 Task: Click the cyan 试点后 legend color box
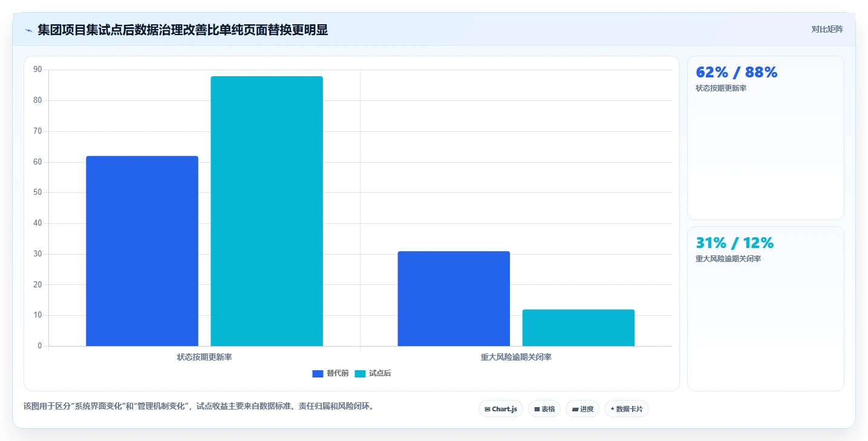tap(360, 374)
